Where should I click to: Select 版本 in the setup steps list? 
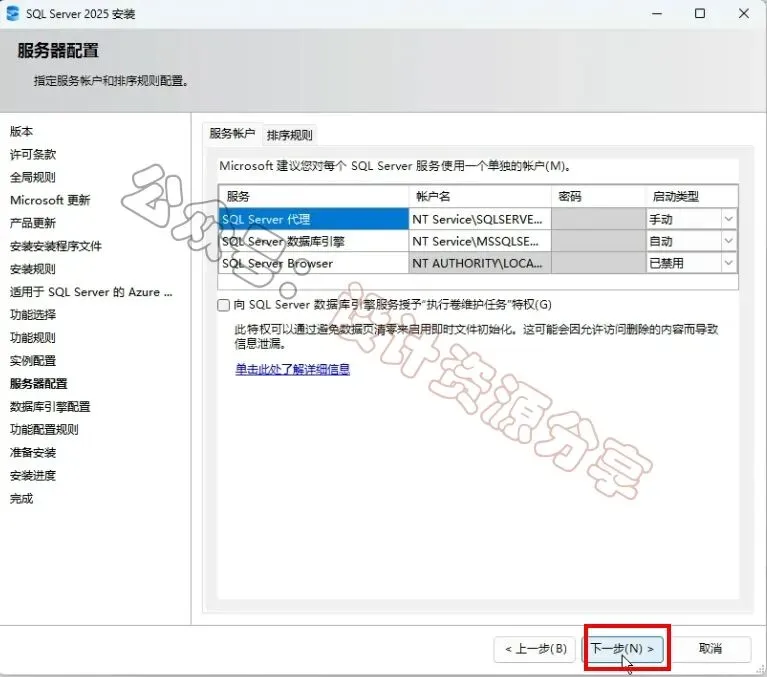coord(22,131)
